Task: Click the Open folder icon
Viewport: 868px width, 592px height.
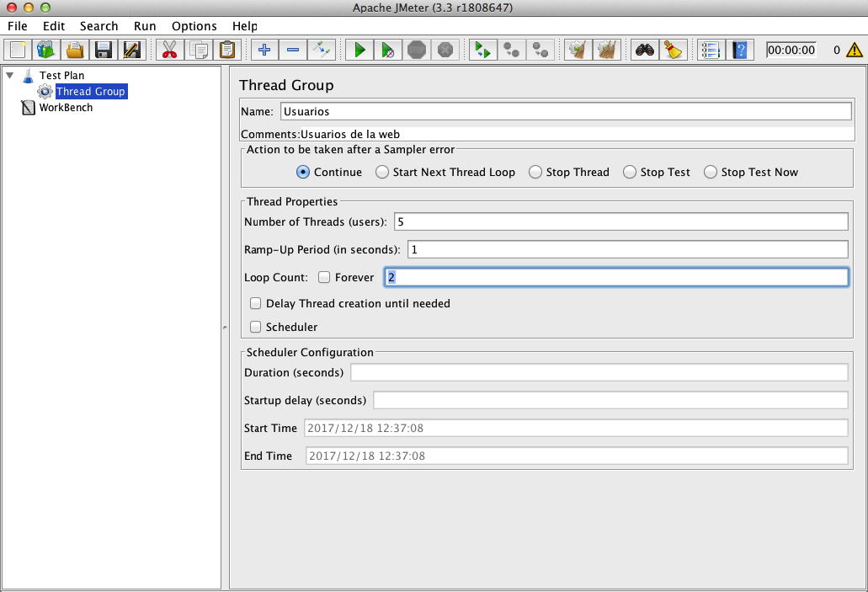Action: (x=75, y=50)
